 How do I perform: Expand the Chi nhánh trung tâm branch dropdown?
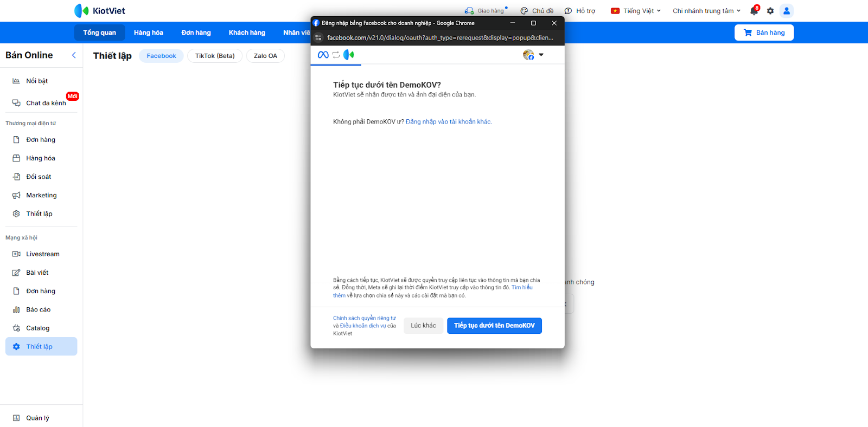pyautogui.click(x=706, y=11)
